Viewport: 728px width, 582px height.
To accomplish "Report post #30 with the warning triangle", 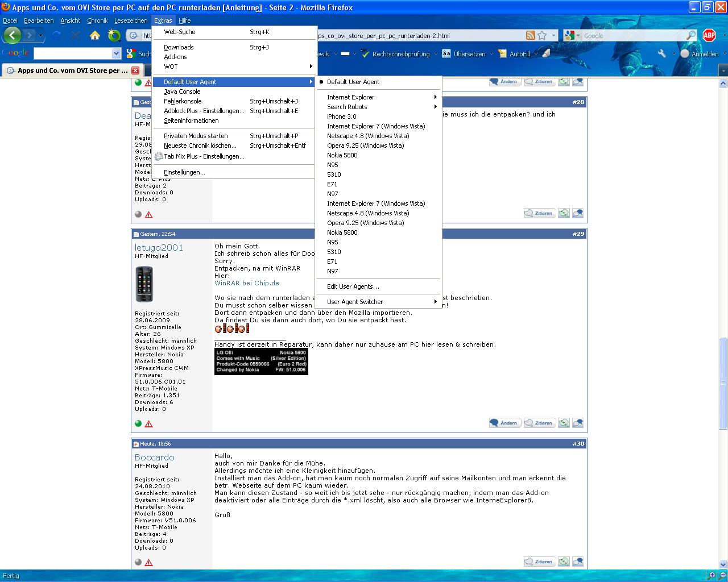I will [x=149, y=562].
